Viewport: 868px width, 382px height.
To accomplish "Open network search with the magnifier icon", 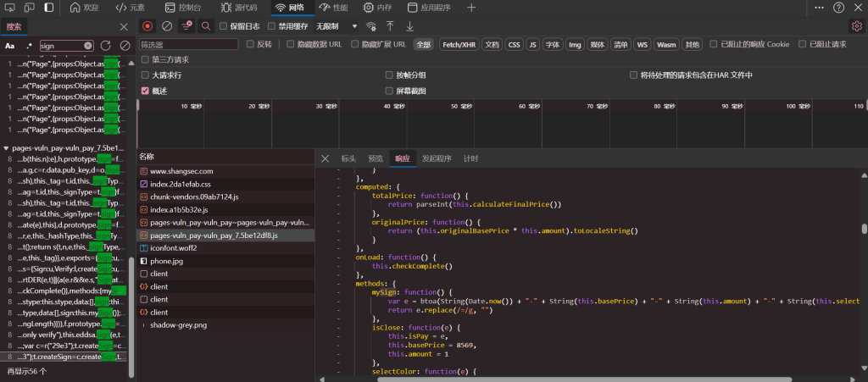I will [x=205, y=26].
